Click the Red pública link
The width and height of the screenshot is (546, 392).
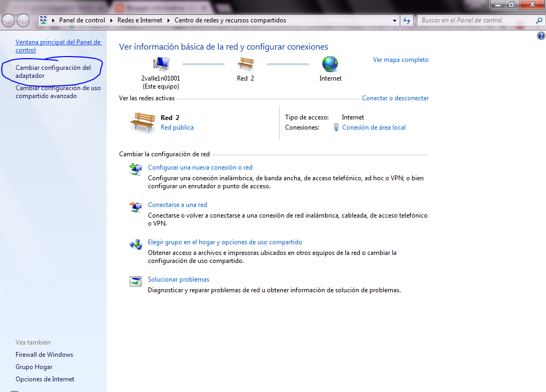[x=177, y=127]
